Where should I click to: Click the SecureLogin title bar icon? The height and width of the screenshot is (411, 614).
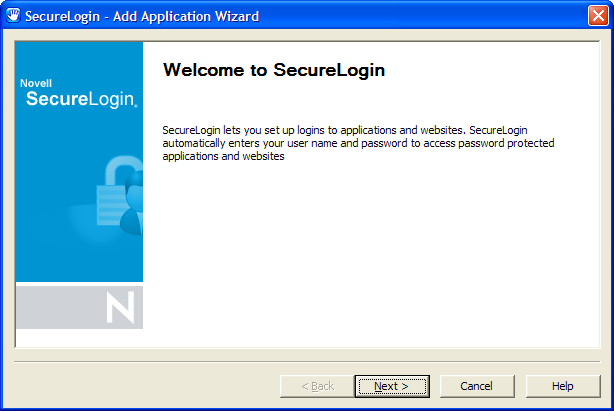14,16
